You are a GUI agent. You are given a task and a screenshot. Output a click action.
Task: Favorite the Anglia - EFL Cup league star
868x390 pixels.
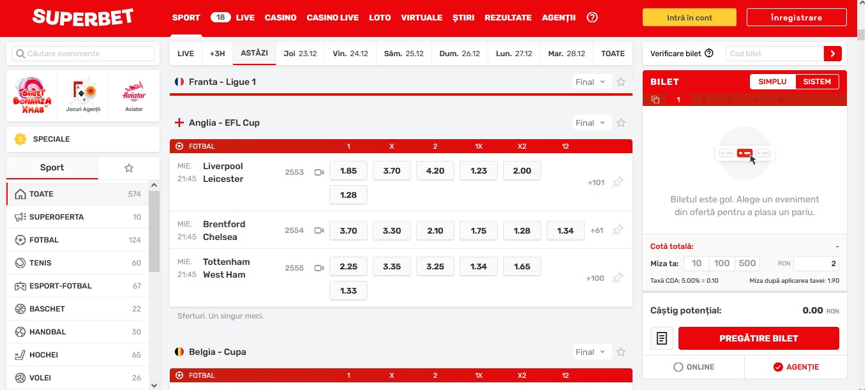(621, 123)
